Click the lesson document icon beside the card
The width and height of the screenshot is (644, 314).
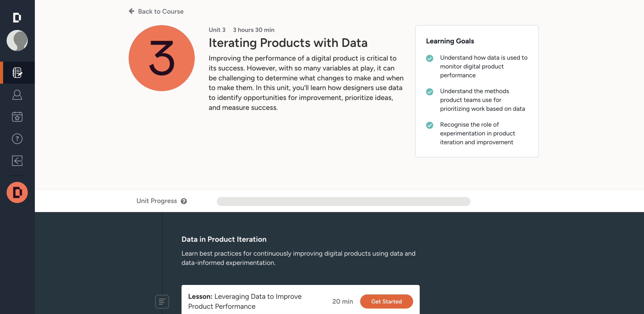click(x=162, y=301)
